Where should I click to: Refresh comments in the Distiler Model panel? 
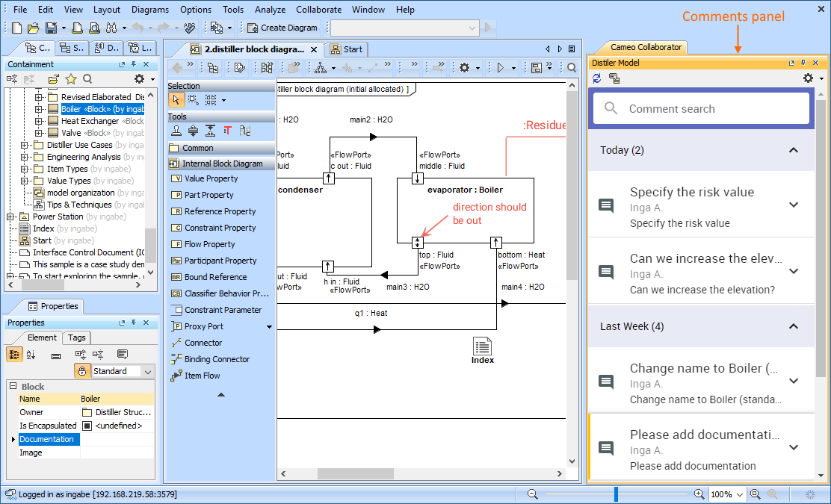tap(597, 78)
